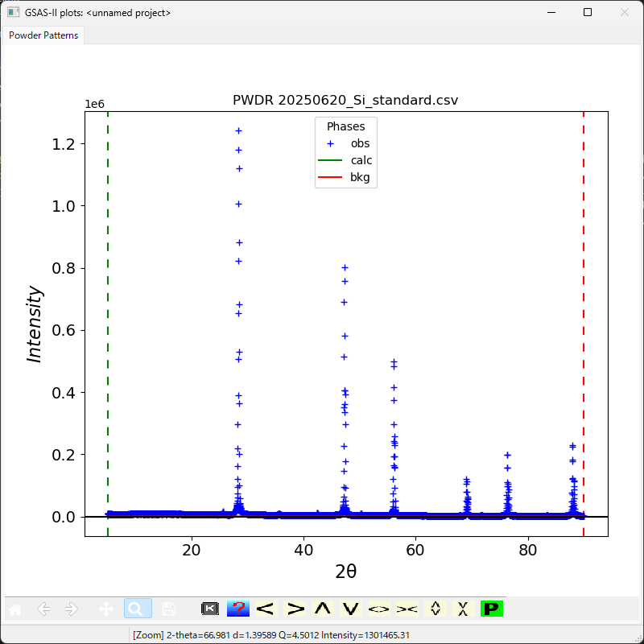
Task: Compress Y axis vertical icon
Action: [x=463, y=609]
